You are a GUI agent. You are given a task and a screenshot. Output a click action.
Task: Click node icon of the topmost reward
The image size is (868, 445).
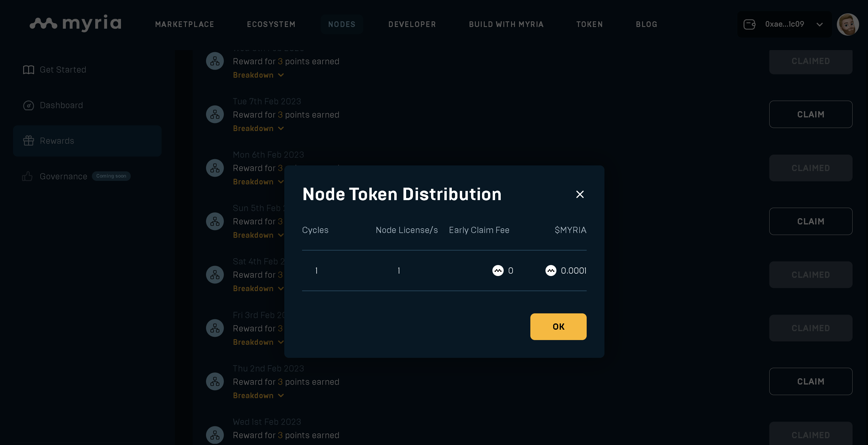215,61
